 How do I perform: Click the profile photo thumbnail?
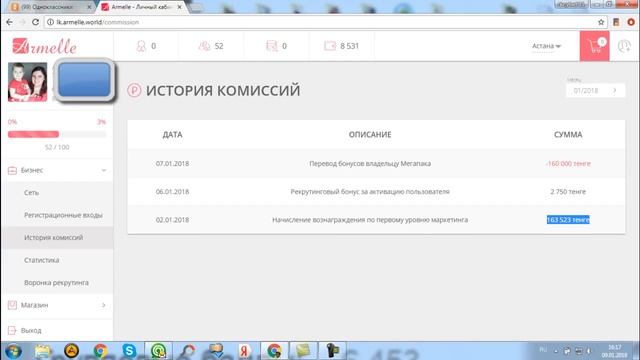28,82
